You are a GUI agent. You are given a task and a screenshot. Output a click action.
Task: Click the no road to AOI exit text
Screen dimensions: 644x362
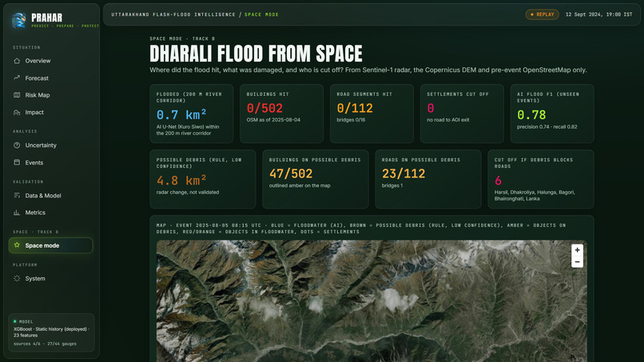click(448, 120)
